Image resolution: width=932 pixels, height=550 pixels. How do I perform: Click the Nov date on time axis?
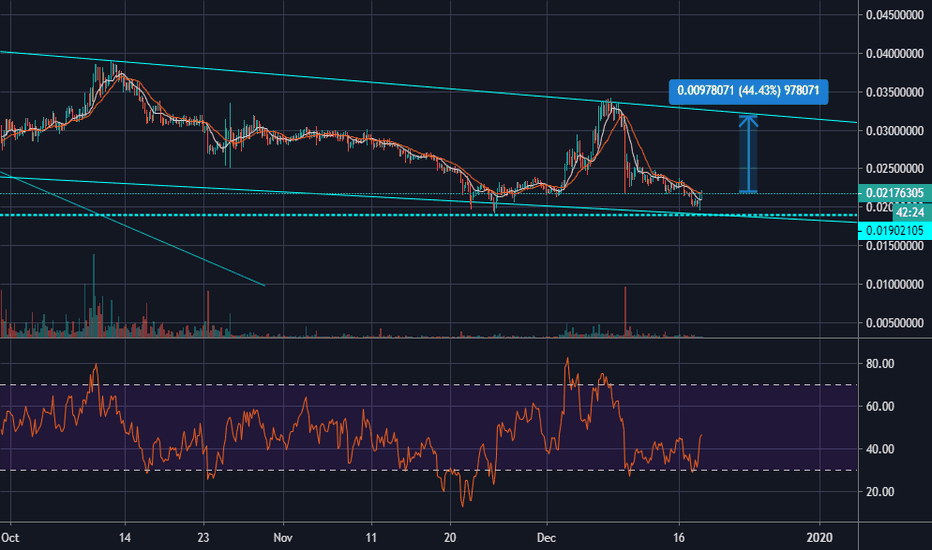click(283, 538)
